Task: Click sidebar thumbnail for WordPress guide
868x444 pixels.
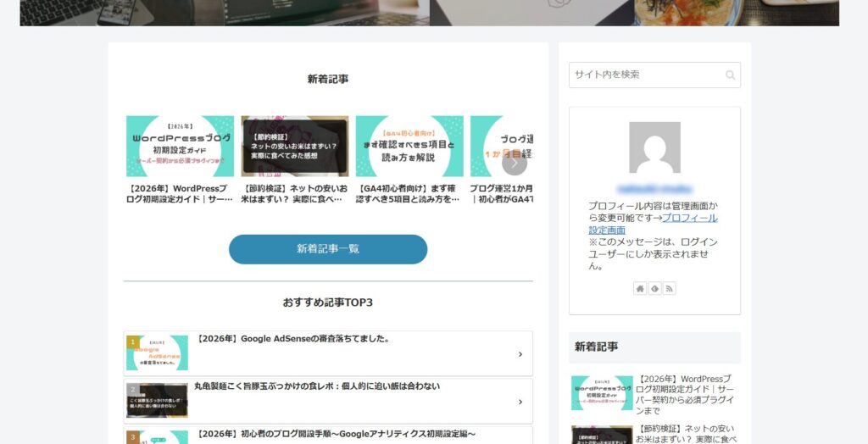Action: pos(603,393)
